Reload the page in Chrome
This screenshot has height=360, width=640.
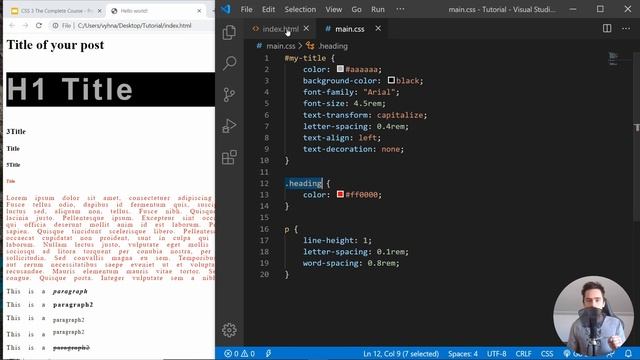[x=39, y=25]
